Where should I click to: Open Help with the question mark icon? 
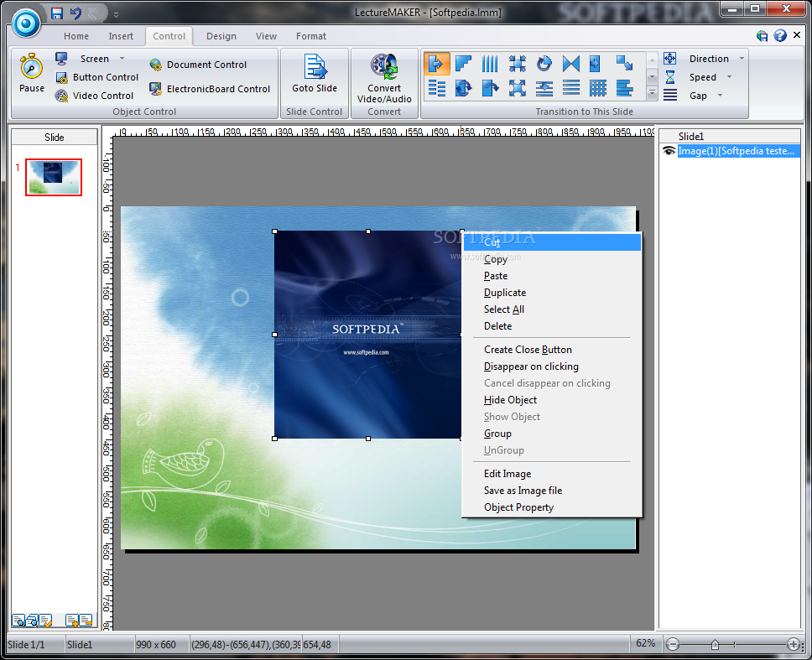[x=780, y=35]
